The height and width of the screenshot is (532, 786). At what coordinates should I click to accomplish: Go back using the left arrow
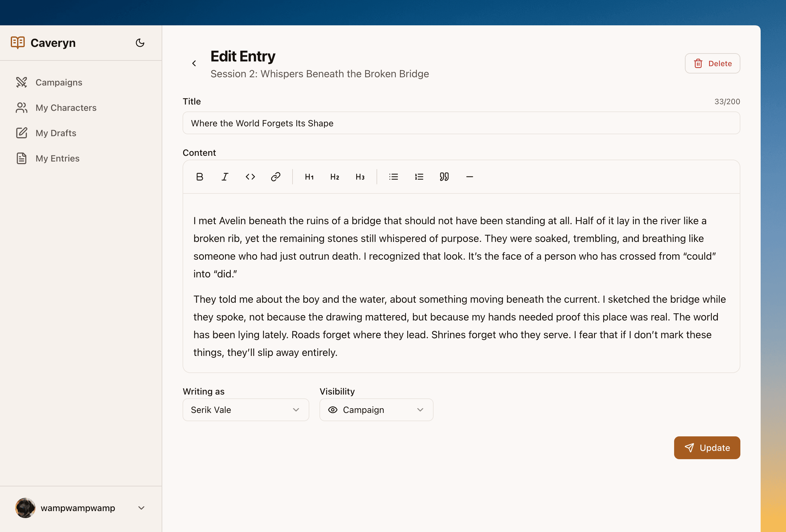pyautogui.click(x=194, y=63)
